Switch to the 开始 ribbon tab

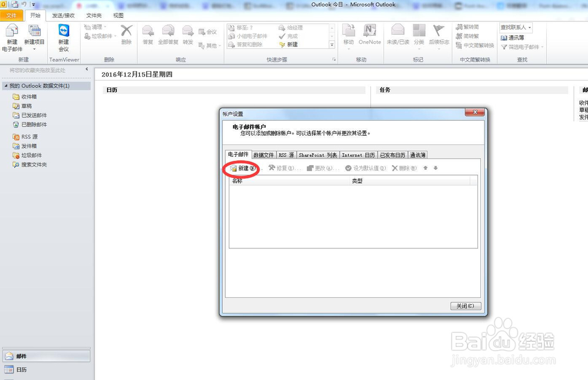tap(35, 15)
